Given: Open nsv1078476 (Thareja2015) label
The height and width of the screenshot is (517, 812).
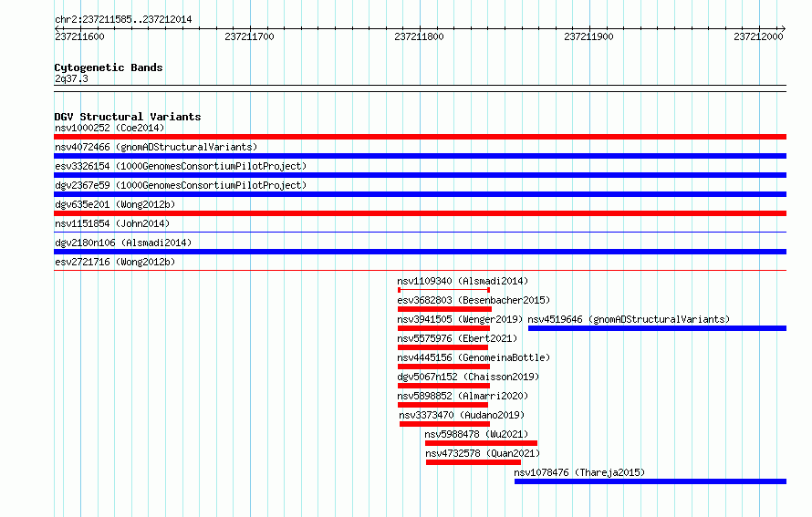Looking at the screenshot, I should (x=579, y=472).
